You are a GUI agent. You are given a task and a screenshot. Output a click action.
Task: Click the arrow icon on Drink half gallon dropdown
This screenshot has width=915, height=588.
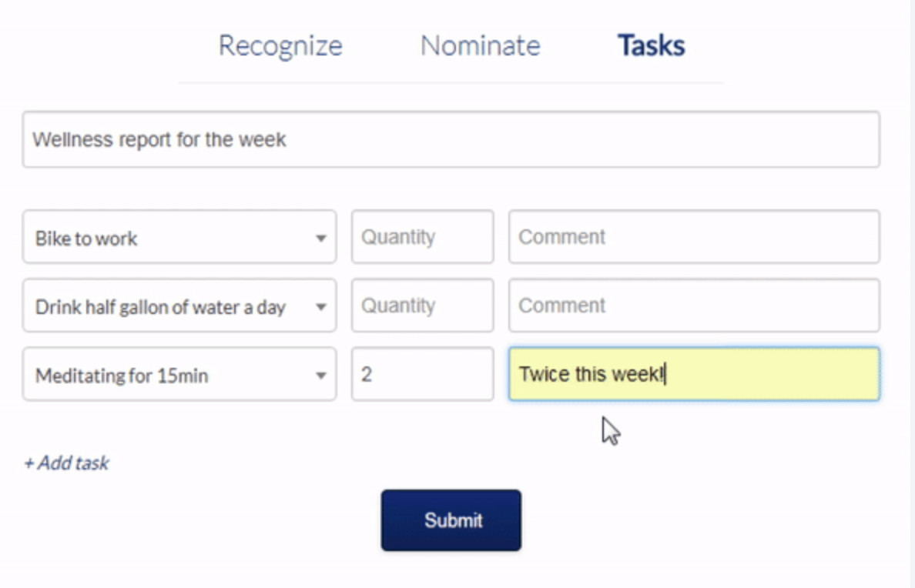(321, 306)
